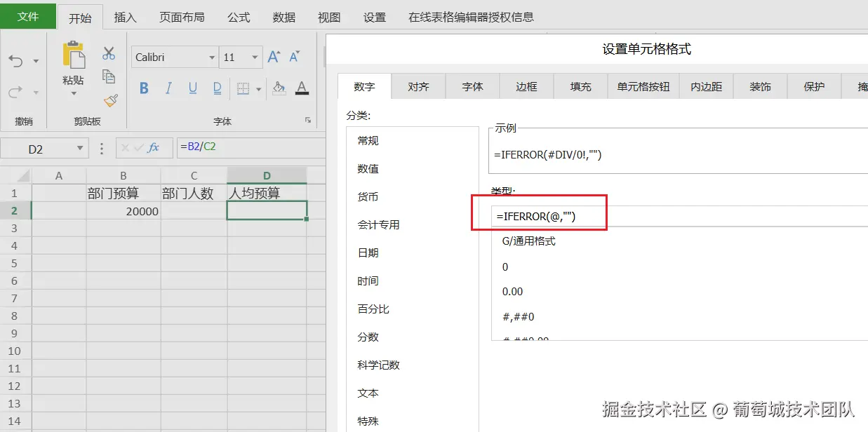Toggle italic formatting
This screenshot has width=868, height=432.
(168, 88)
